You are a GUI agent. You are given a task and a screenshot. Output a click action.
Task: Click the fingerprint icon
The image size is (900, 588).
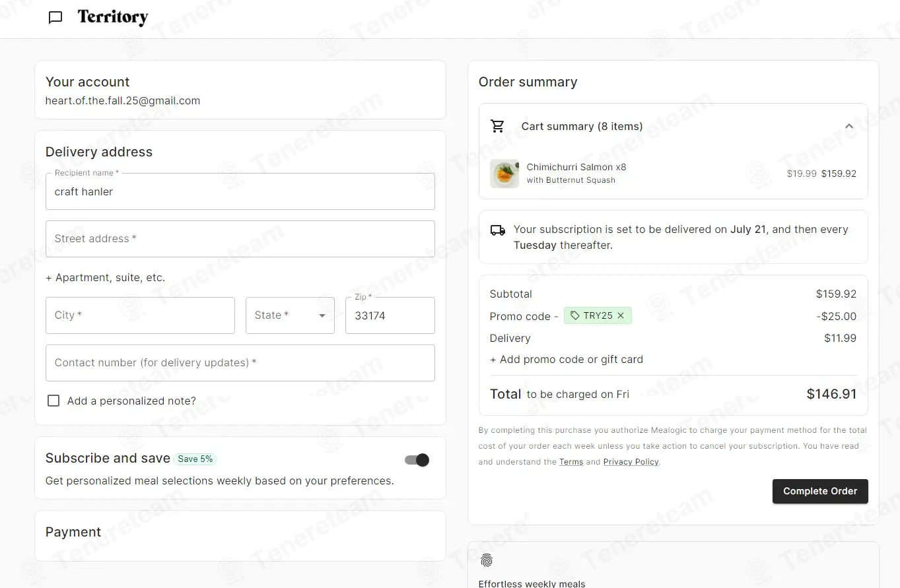coord(487,561)
